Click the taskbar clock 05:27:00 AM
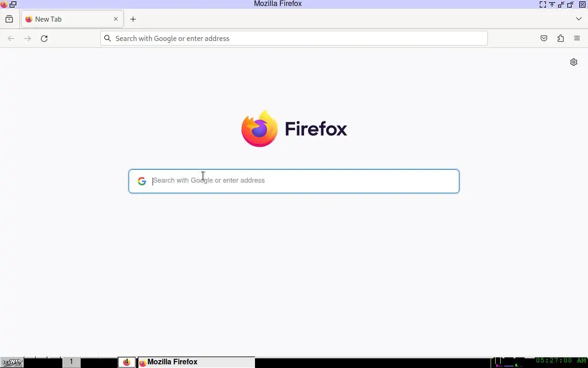The height and width of the screenshot is (368, 588). point(561,361)
